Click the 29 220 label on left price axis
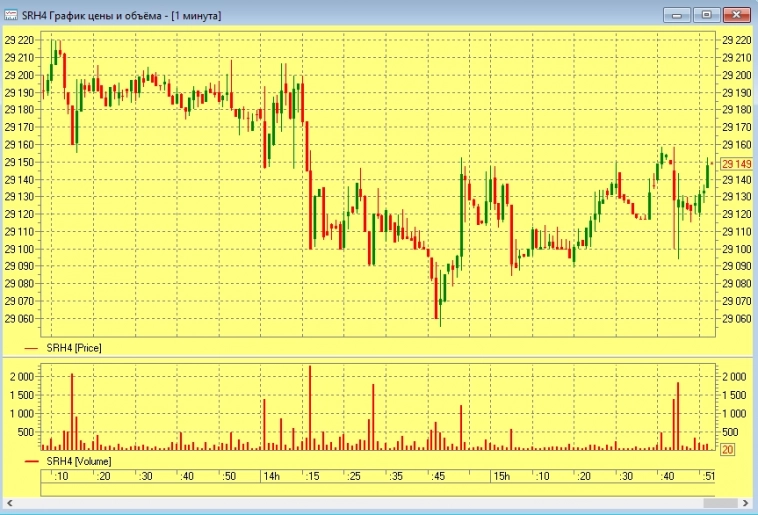 [20, 40]
